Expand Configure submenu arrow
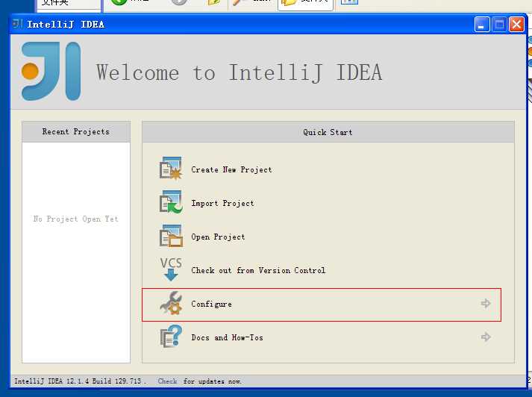The height and width of the screenshot is (397, 532). [x=486, y=304]
